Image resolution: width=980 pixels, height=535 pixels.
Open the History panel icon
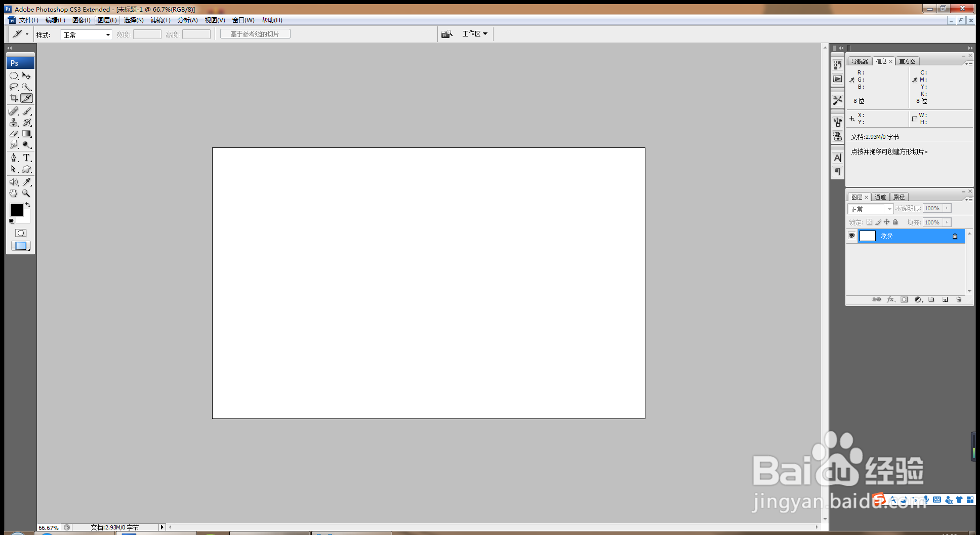pyautogui.click(x=838, y=65)
